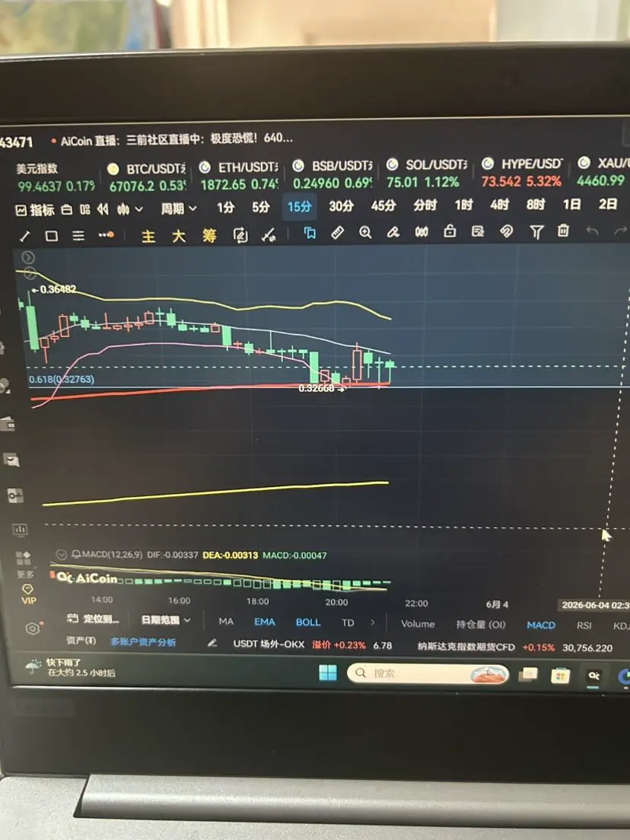Open the BTC/USDT ticker
Image resolution: width=630 pixels, height=840 pixels.
[146, 177]
